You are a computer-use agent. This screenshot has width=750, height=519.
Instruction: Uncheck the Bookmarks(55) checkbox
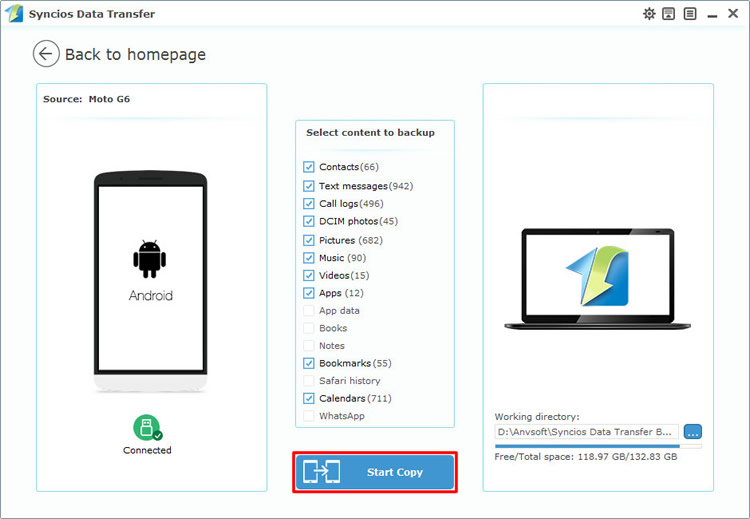click(x=309, y=363)
